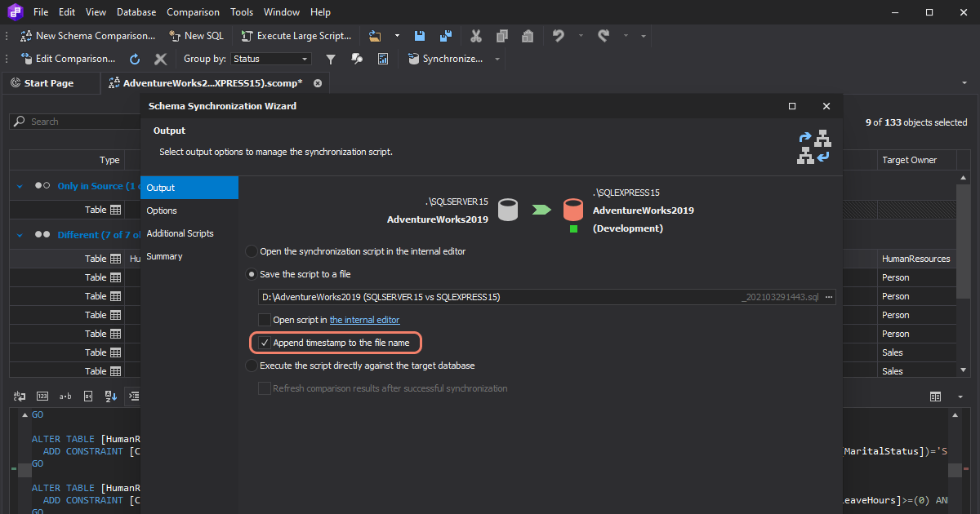Uncheck Append timestamp to the file name

(x=265, y=343)
